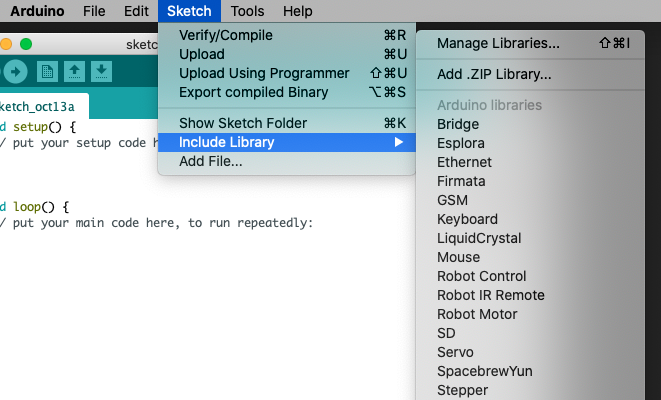The height and width of the screenshot is (400, 661).
Task: Switch to the sketch_oct13a tab
Action: tap(44, 106)
